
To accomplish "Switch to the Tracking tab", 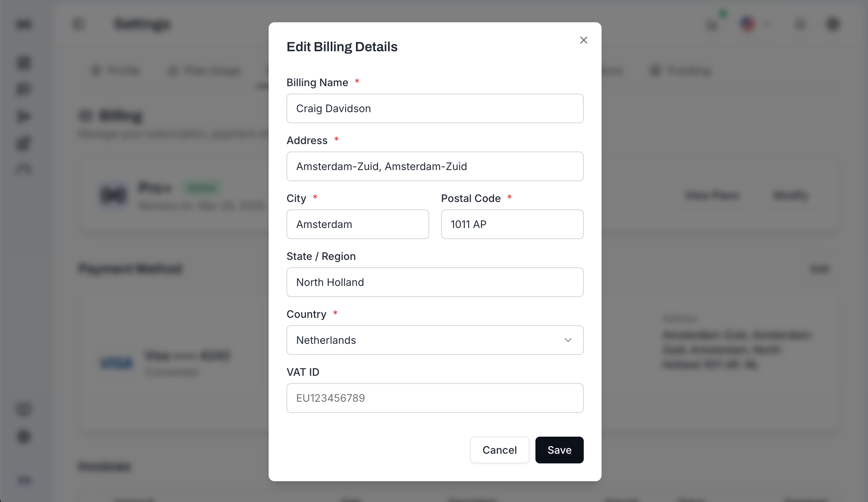I will pyautogui.click(x=681, y=71).
